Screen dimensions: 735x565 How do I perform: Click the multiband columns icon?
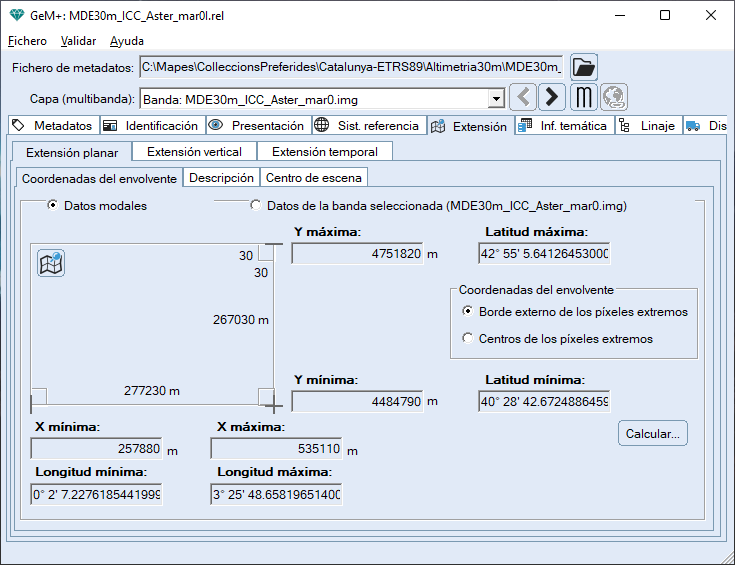pos(584,97)
